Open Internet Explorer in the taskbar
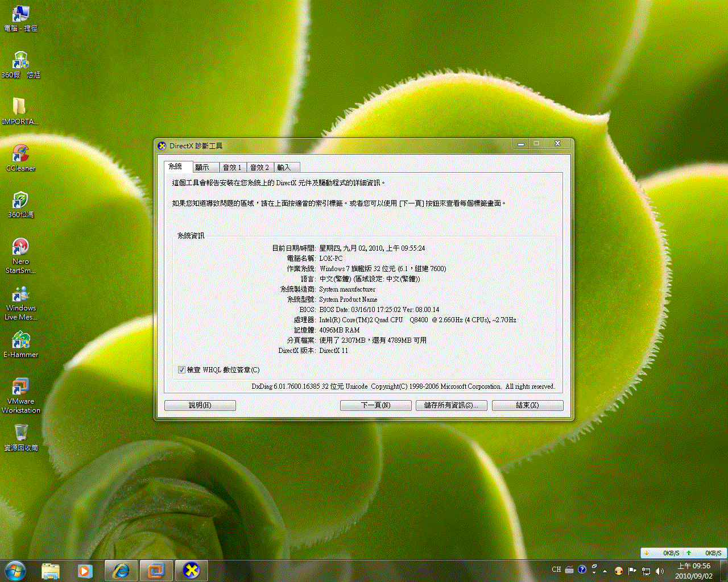The image size is (728, 582). point(121,571)
